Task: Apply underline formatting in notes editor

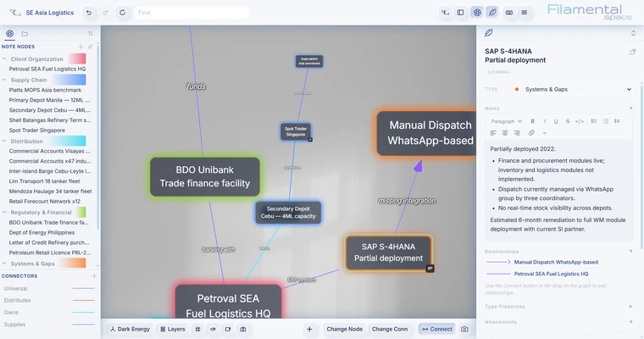Action: [x=556, y=121]
